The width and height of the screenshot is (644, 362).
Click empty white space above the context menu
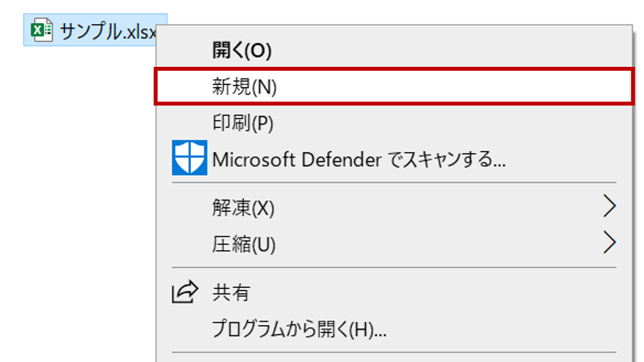click(391, 12)
